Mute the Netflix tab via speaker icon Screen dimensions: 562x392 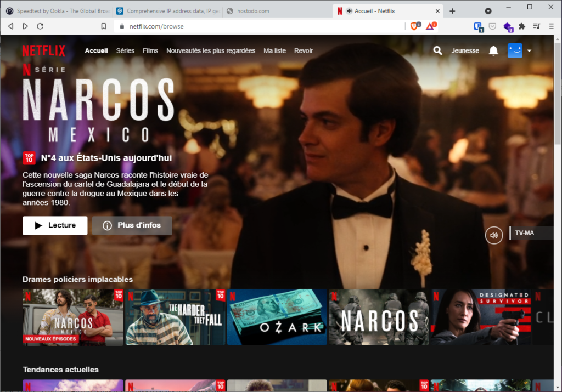click(349, 11)
